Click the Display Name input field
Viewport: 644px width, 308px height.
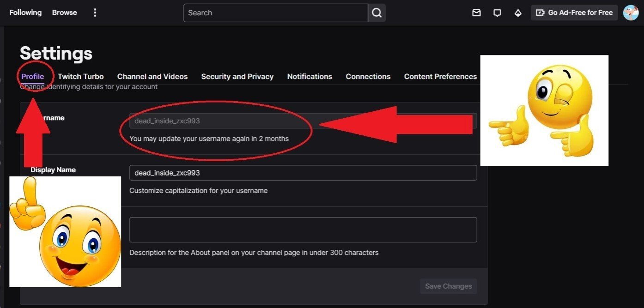point(303,173)
